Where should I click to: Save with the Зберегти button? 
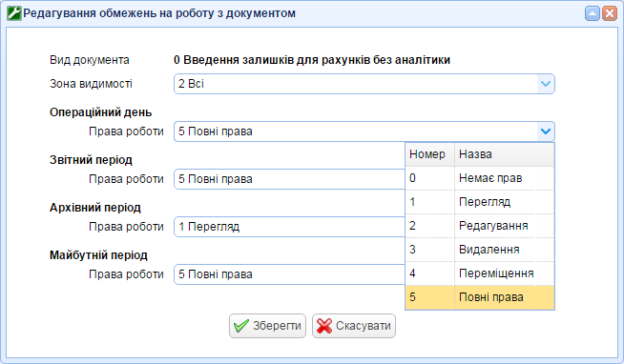pyautogui.click(x=267, y=326)
